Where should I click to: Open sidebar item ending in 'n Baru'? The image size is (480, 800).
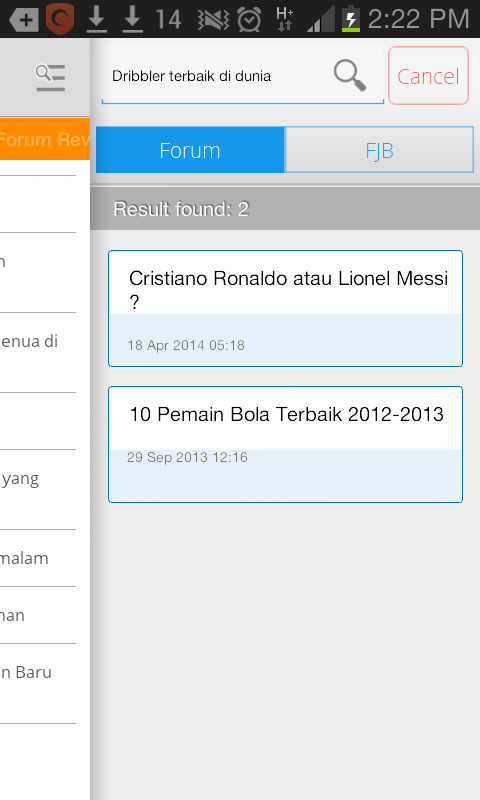click(x=38, y=683)
